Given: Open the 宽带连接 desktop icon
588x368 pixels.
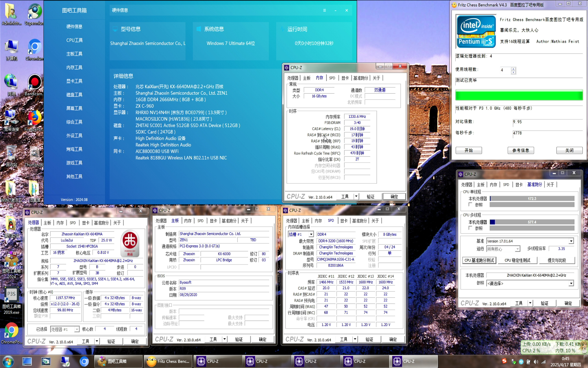Looking at the screenshot, I should coord(11,121).
